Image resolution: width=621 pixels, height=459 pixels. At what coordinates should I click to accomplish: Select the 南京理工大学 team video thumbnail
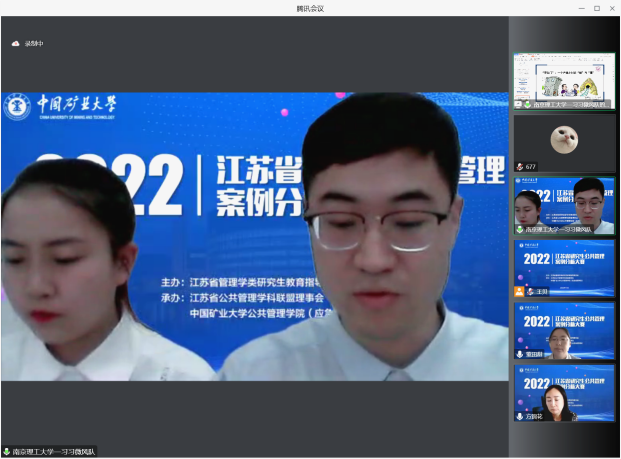point(564,203)
